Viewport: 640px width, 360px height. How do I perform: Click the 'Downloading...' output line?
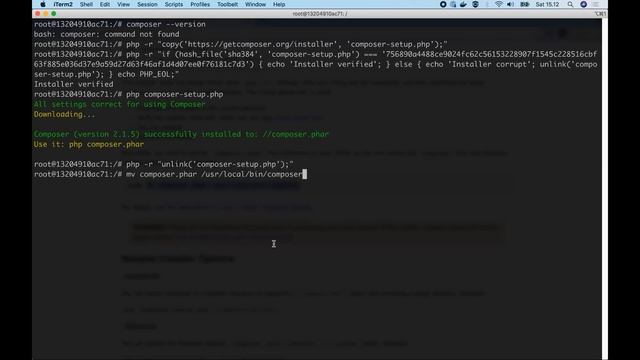click(64, 114)
